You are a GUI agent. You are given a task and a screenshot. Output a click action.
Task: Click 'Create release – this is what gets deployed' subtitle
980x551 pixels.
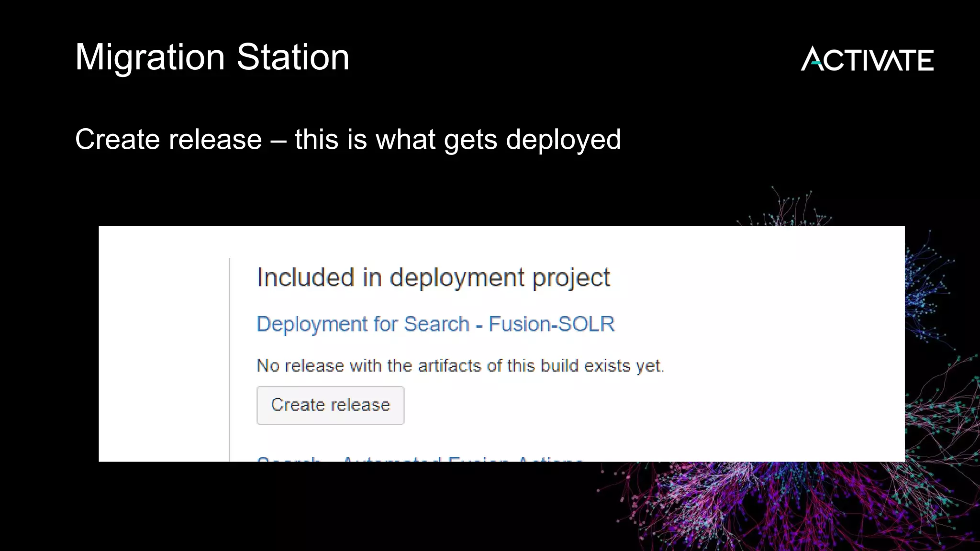348,140
